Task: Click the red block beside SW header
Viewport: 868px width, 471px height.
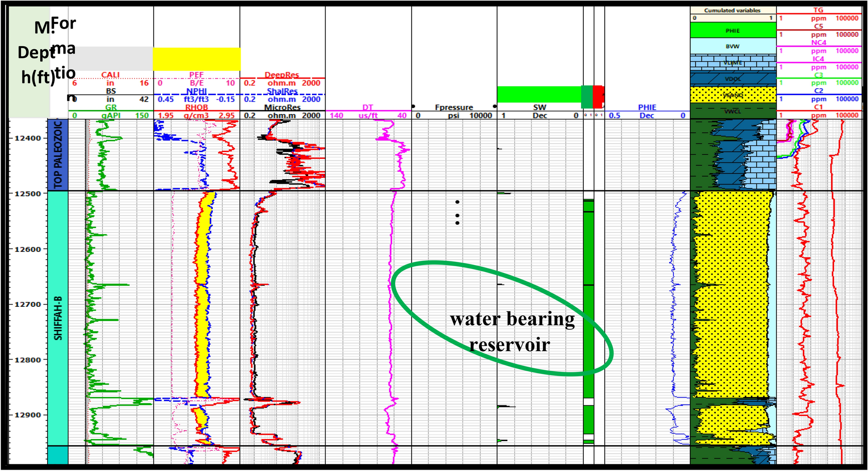Action: [x=598, y=96]
